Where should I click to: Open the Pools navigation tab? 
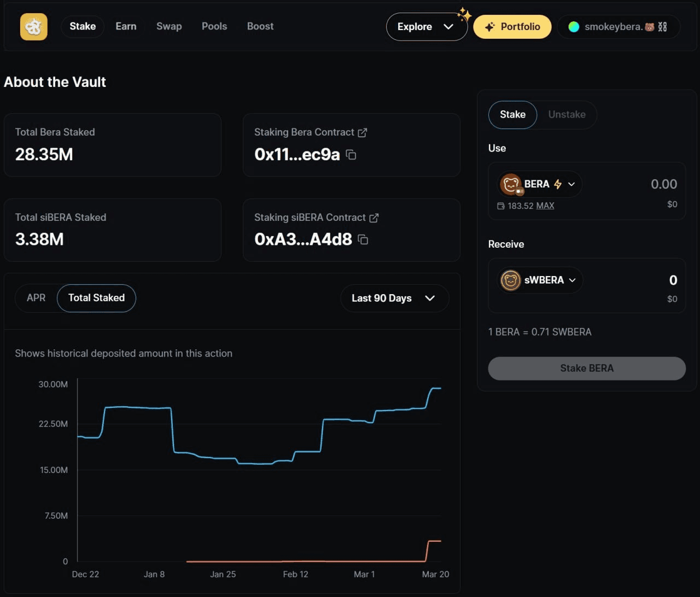point(214,26)
